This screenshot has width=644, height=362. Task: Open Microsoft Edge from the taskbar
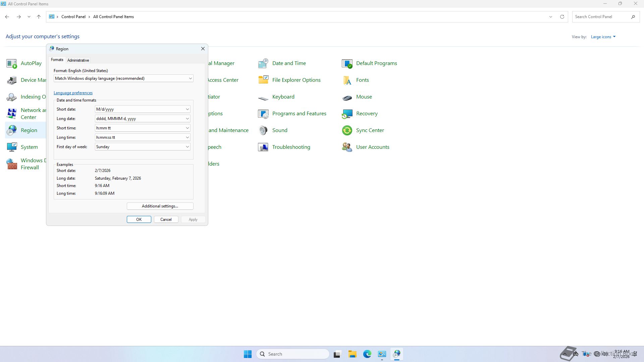pos(367,354)
